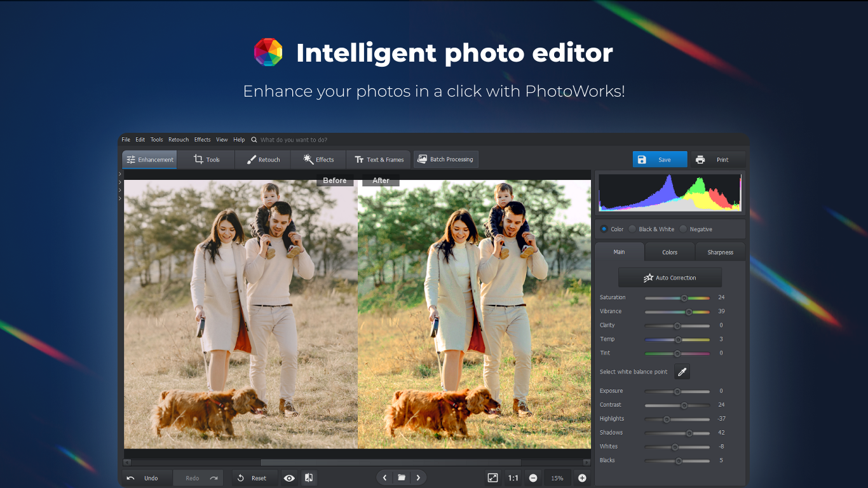Click the Saturation slider handle
The width and height of the screenshot is (868, 488).
(x=684, y=297)
